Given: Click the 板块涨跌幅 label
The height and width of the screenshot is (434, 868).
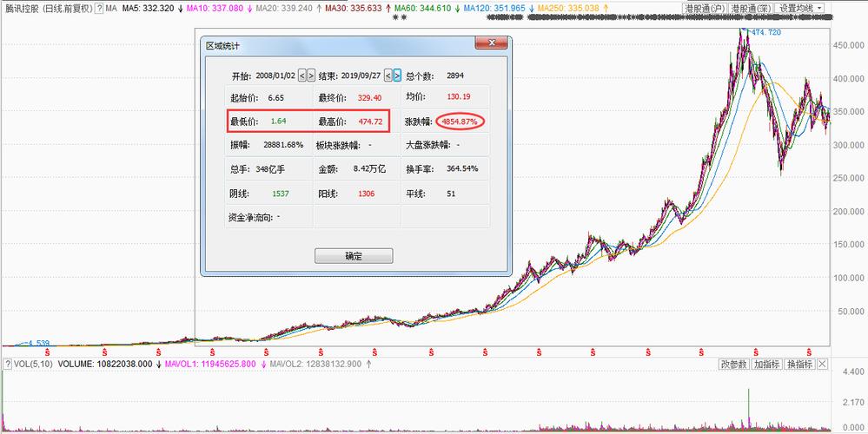Looking at the screenshot, I should click(x=338, y=145).
